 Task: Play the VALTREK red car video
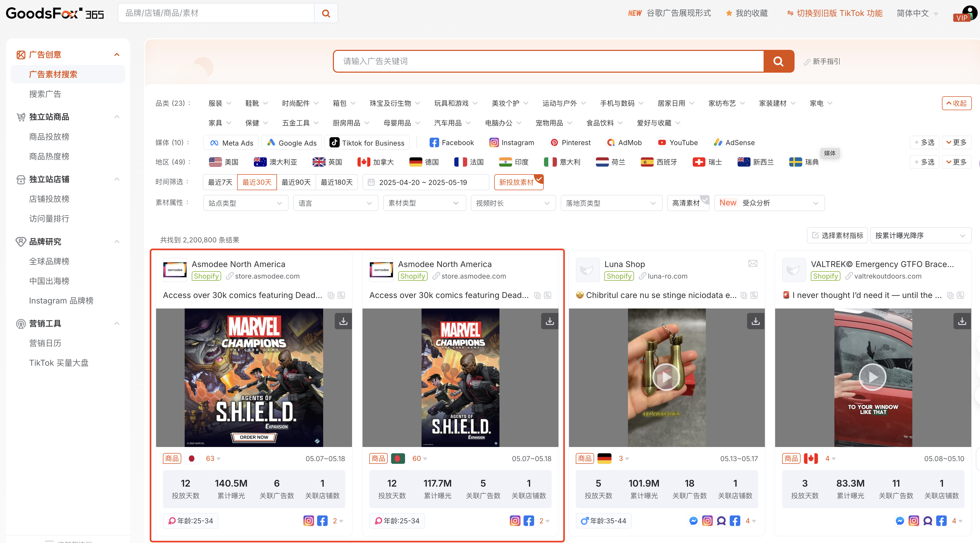coord(873,377)
